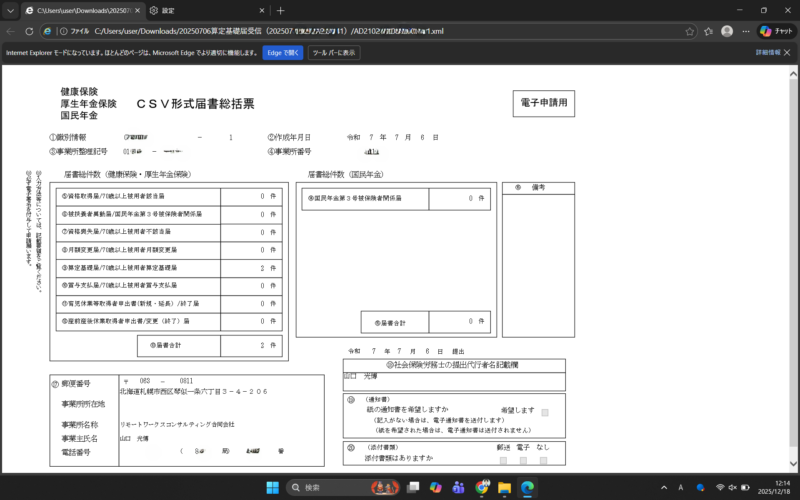Click the scrollbar down arrow

pos(793,463)
